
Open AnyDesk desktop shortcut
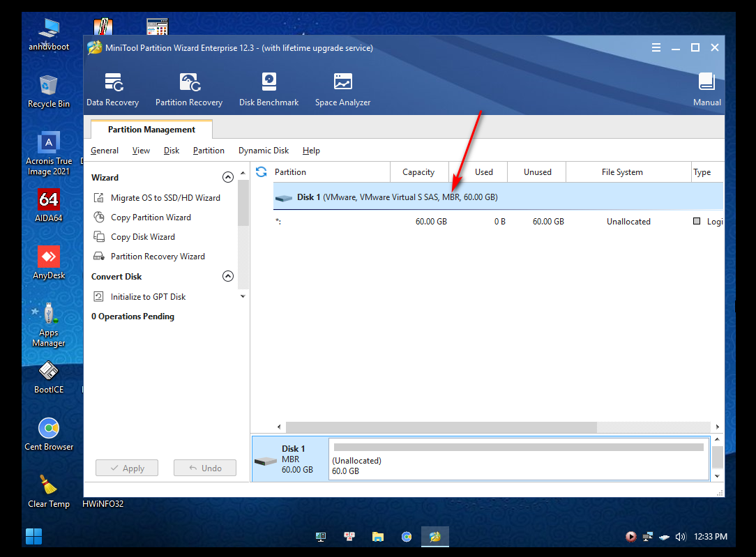[x=49, y=263]
